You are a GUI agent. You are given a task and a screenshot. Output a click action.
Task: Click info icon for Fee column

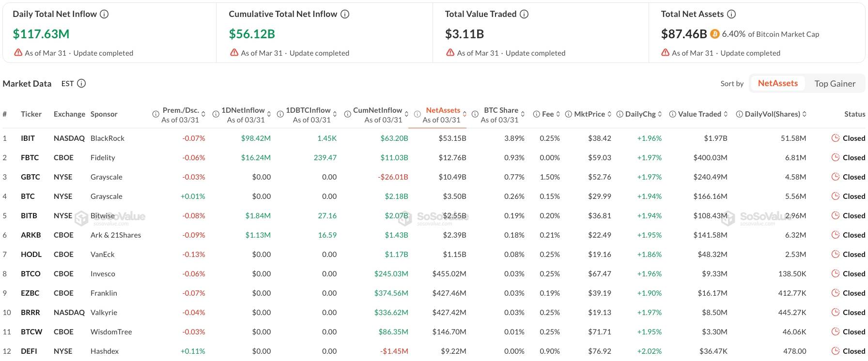coord(536,114)
